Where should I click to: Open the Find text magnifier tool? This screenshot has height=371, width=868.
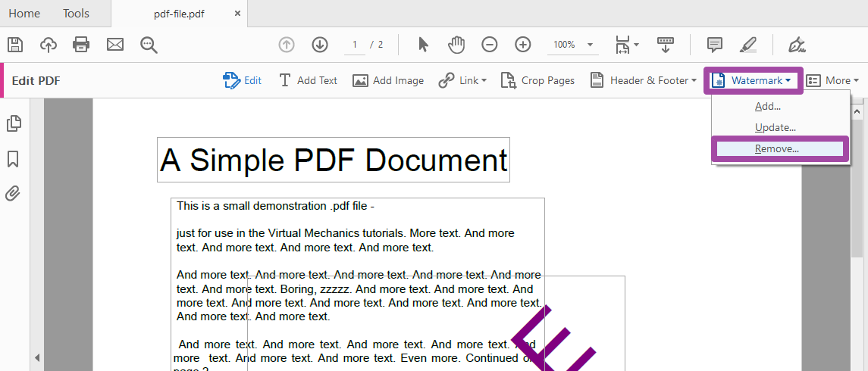149,45
